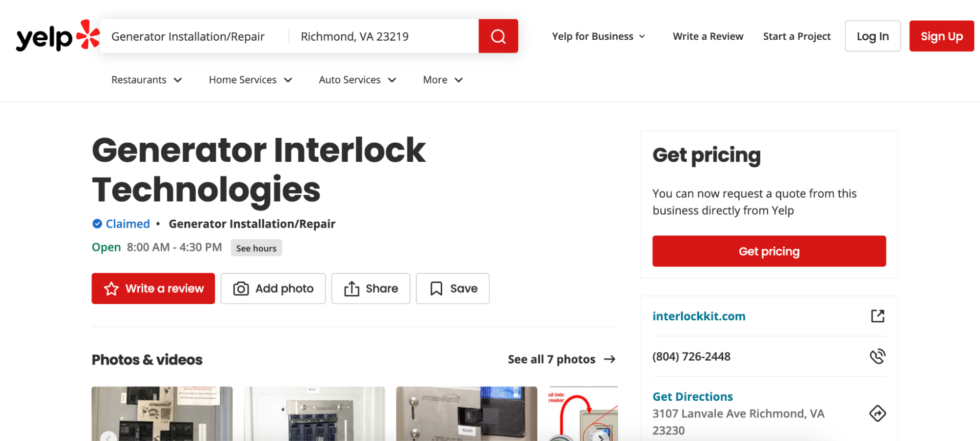Expand the Restaurants dropdown chevron

178,80
